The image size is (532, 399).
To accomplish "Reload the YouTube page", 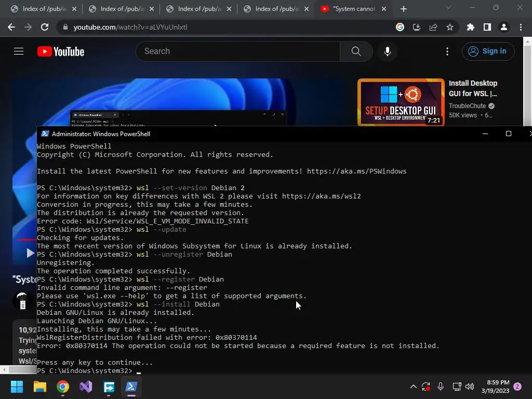I will (45, 27).
